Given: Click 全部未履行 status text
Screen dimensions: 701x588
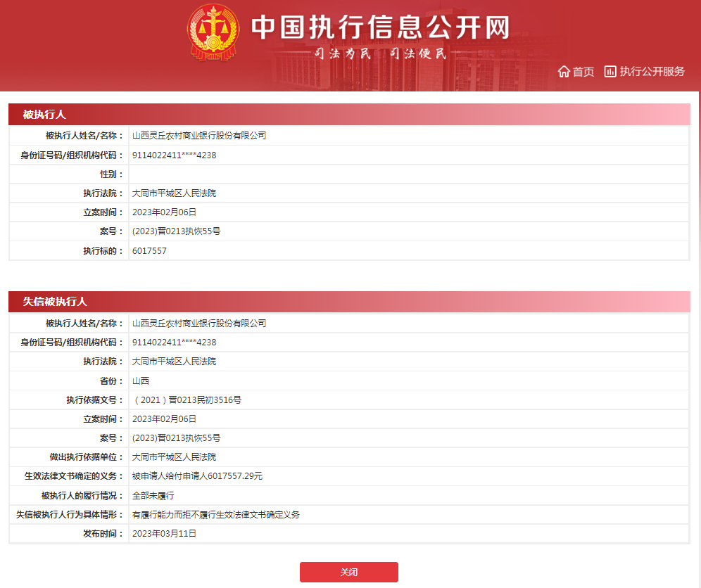Looking at the screenshot, I should 153,496.
